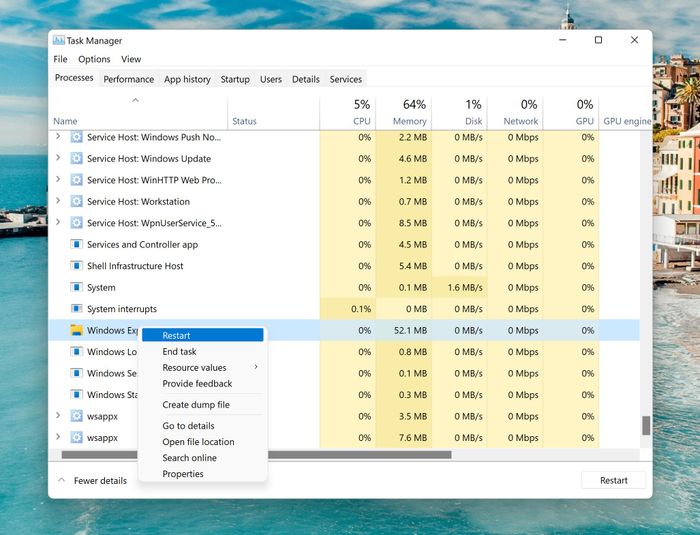Click the Service Host: WpnUserService gear icon
The height and width of the screenshot is (535, 700).
tap(77, 223)
